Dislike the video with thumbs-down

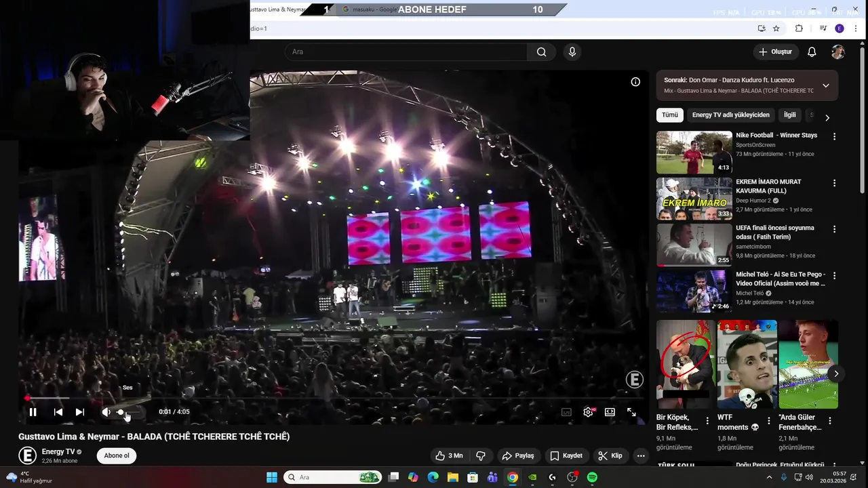pyautogui.click(x=481, y=455)
